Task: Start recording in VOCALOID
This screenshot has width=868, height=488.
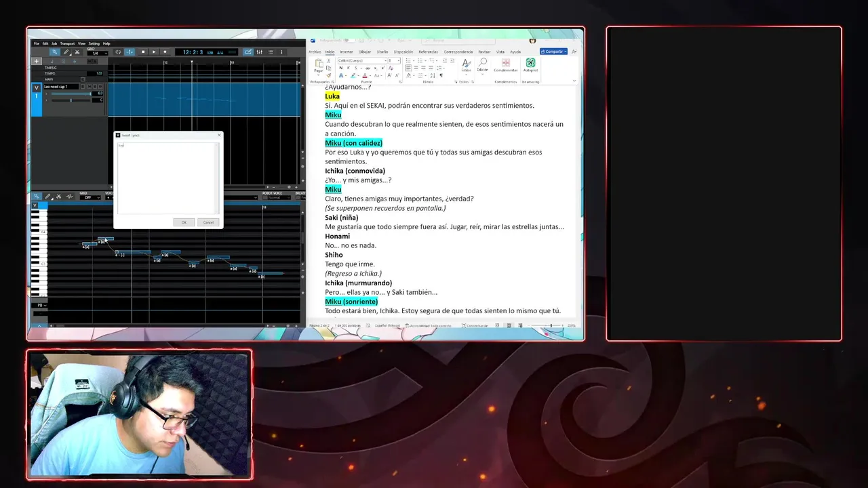Action: [165, 52]
